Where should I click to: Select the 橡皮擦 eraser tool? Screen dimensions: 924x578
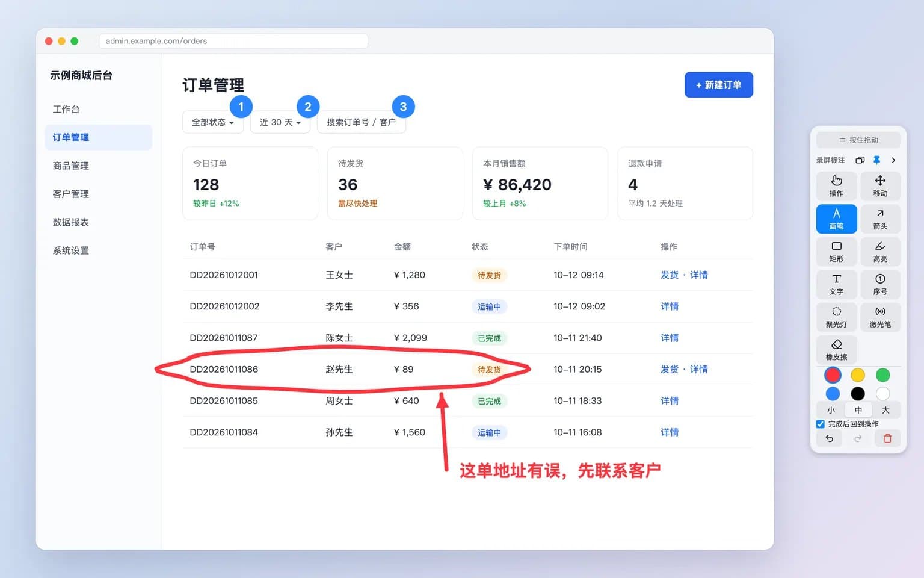click(x=836, y=349)
